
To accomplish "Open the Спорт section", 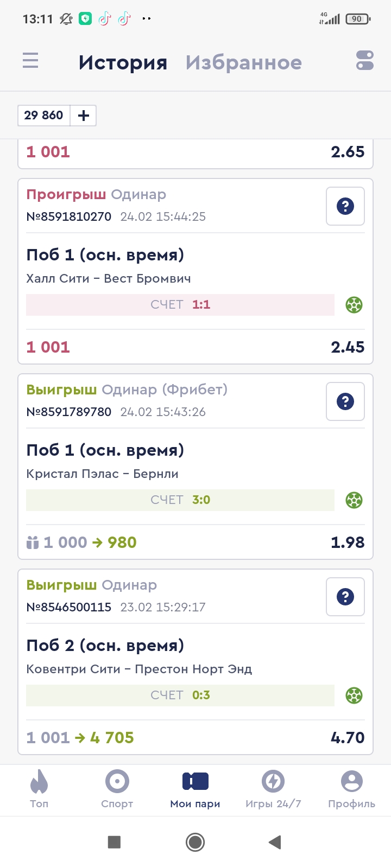I will [x=117, y=789].
